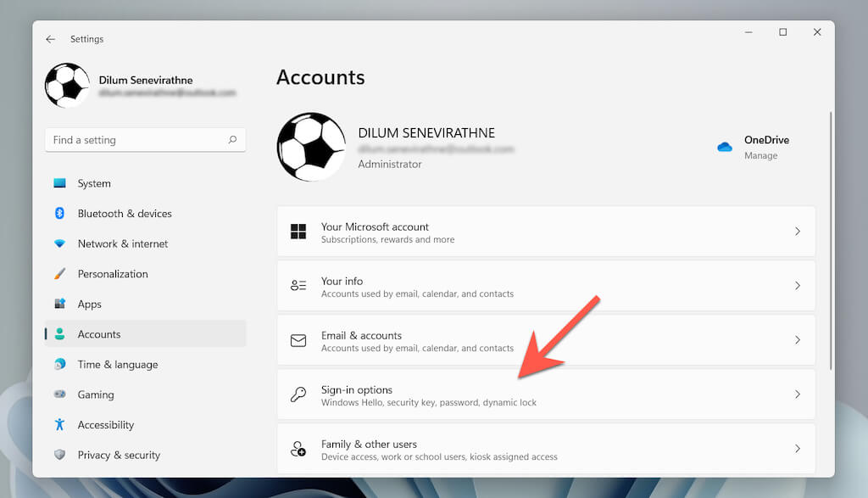868x498 pixels.
Task: Click the small sidebar profile soccer ball avatar
Action: [x=68, y=86]
